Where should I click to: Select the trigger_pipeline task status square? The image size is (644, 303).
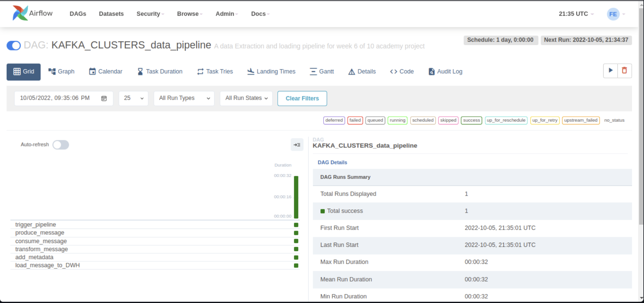pos(296,225)
